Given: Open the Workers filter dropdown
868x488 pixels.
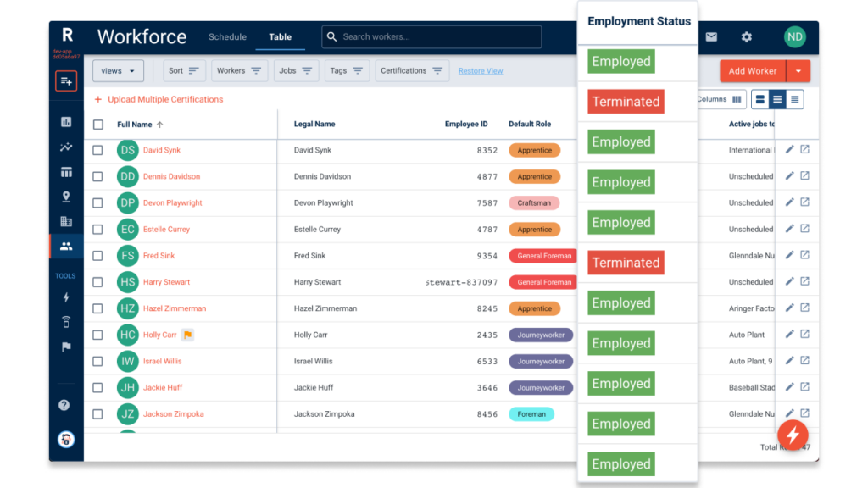Looking at the screenshot, I should coord(239,71).
